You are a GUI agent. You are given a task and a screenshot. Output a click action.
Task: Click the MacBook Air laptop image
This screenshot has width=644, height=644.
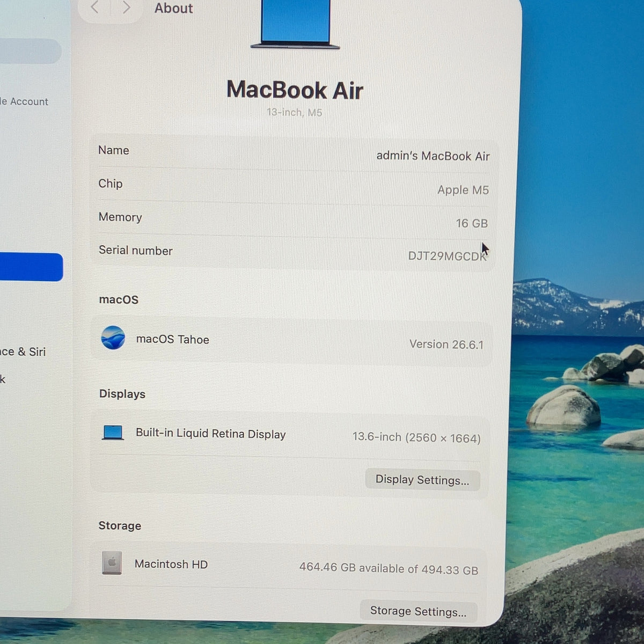tap(295, 24)
